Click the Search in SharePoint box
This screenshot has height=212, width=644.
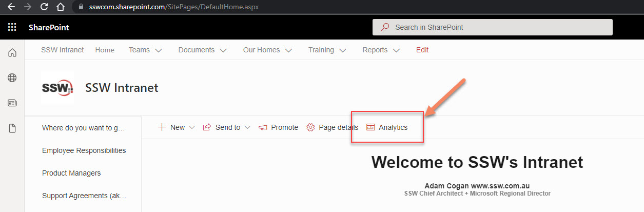point(492,27)
